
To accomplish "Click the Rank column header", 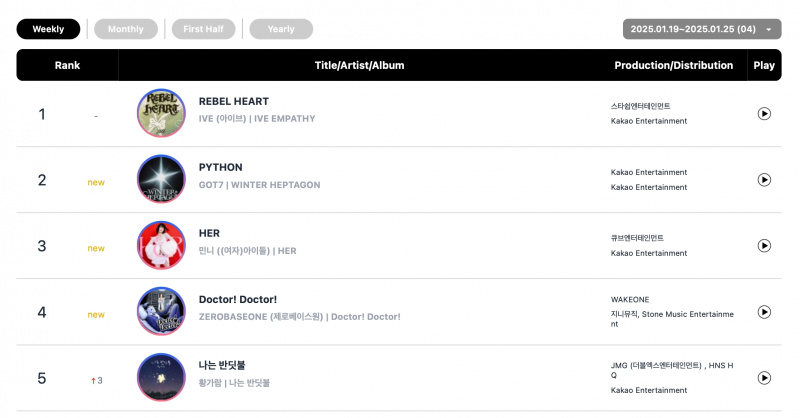I will tap(67, 65).
